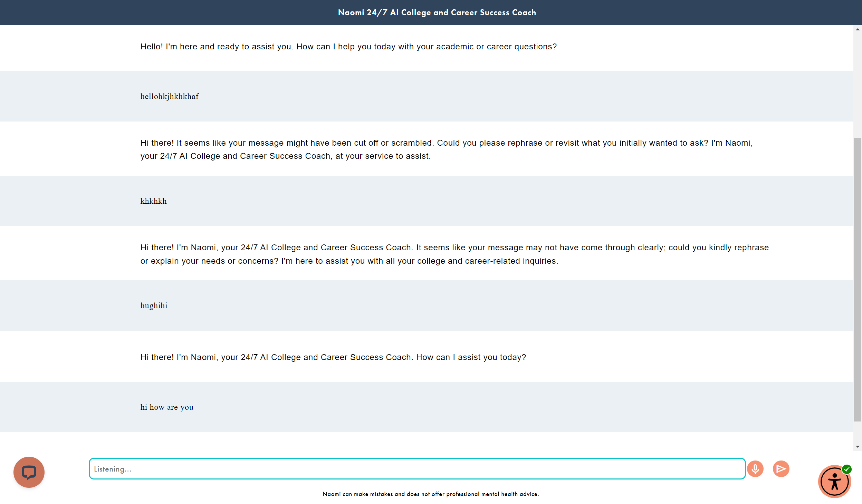Click the scrollbar up arrow

[858, 30]
